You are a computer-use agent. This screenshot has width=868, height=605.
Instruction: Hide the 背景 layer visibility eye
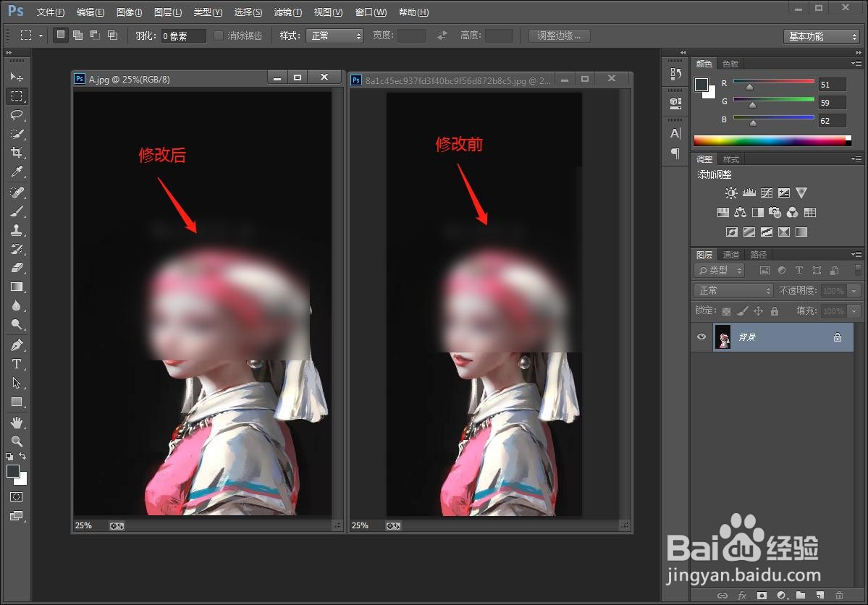[701, 337]
